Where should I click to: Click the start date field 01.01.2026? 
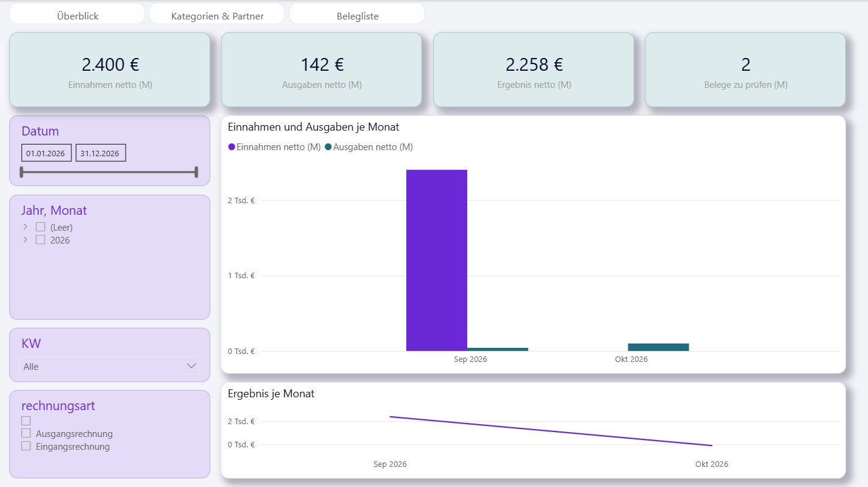(x=46, y=153)
